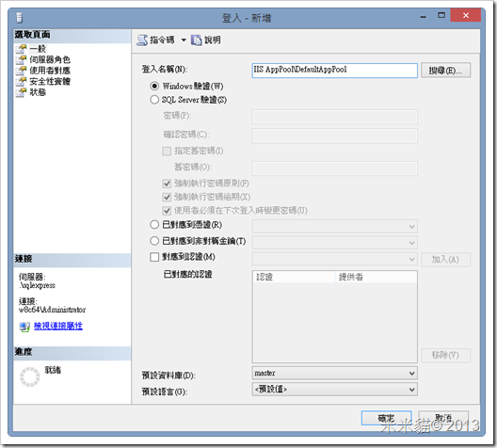The image size is (497, 448).
Task: Click the 搜尋(E)... button
Action: tap(445, 70)
